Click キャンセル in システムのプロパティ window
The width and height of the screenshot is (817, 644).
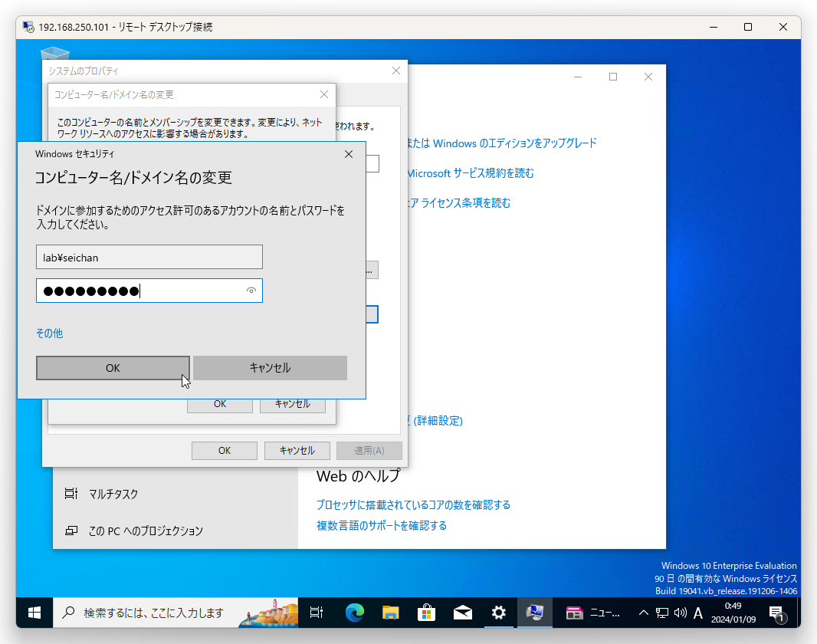pyautogui.click(x=297, y=451)
